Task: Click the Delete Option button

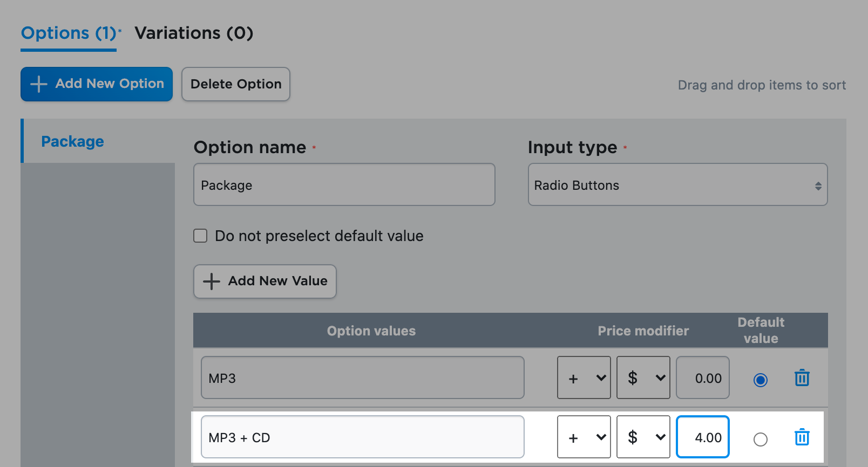Action: click(236, 84)
